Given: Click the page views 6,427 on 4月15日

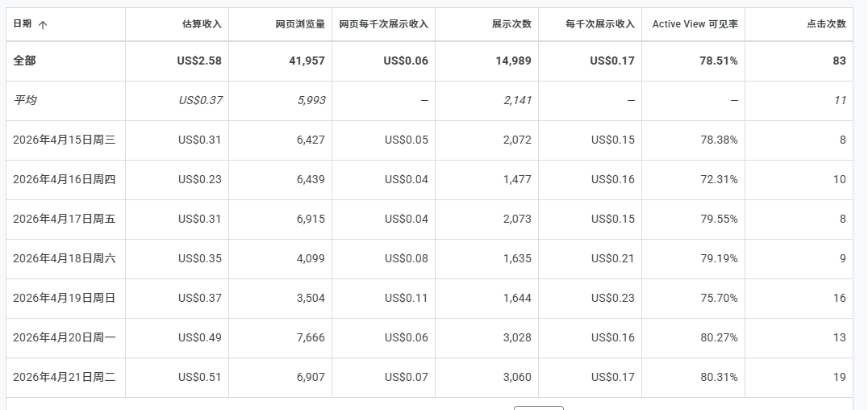Looking at the screenshot, I should (x=311, y=140).
